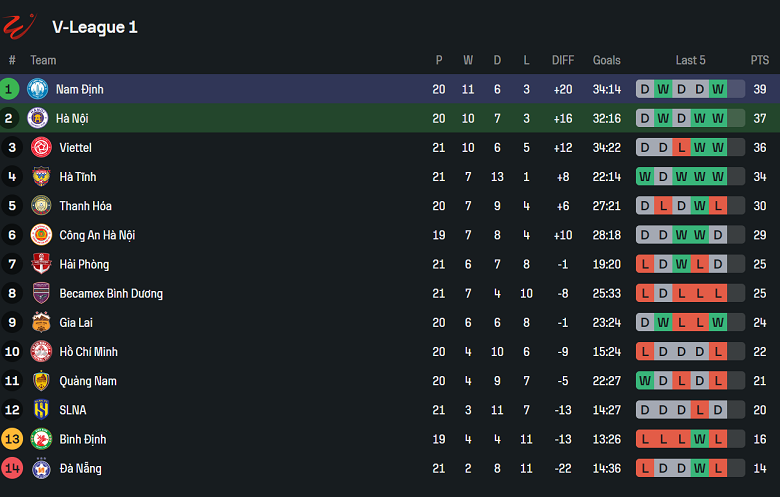Click Nam Định club crest
Screen dimensions: 780x497
(x=38, y=89)
